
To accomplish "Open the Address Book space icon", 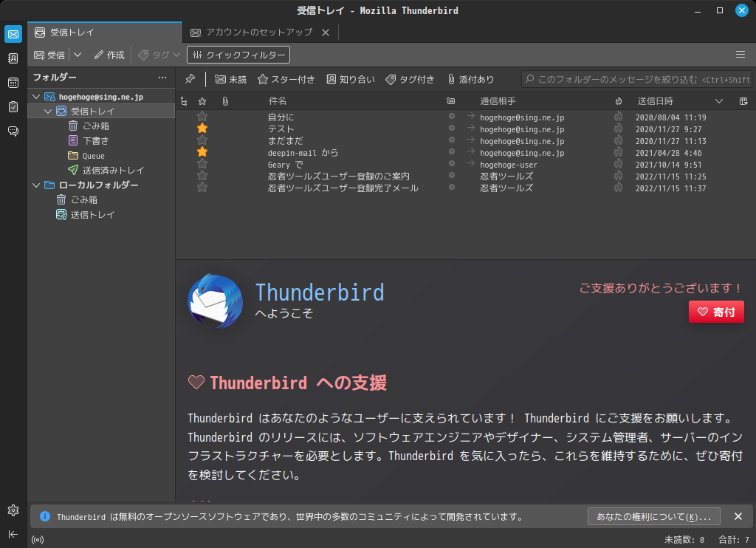I will (x=13, y=58).
